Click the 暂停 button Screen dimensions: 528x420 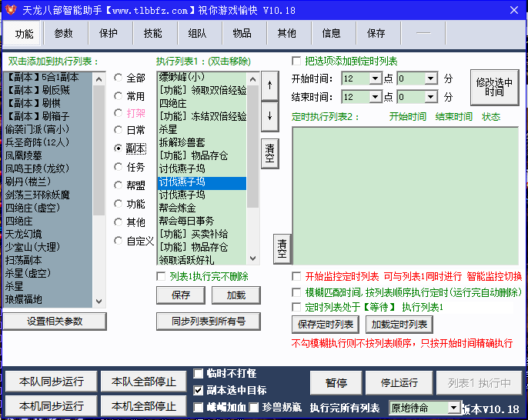point(336,382)
